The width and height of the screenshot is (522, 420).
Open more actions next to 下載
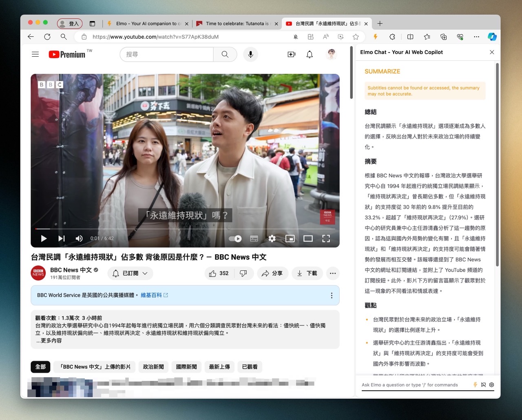click(x=333, y=273)
